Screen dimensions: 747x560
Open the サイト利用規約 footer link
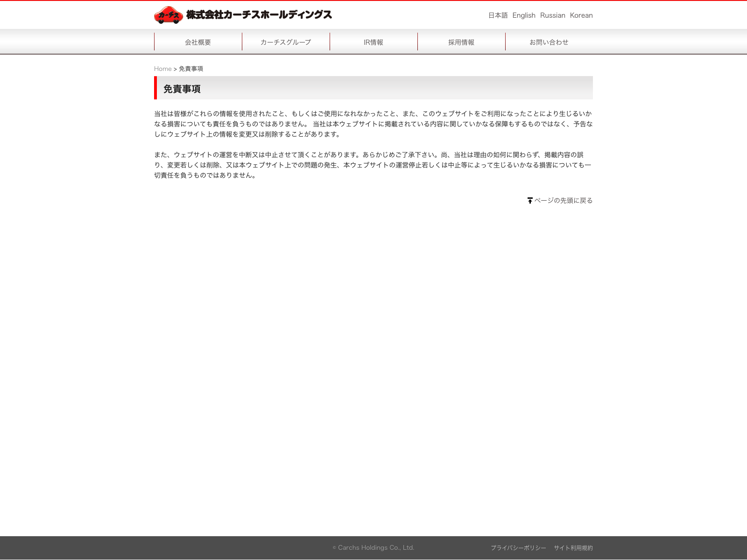pos(573,548)
